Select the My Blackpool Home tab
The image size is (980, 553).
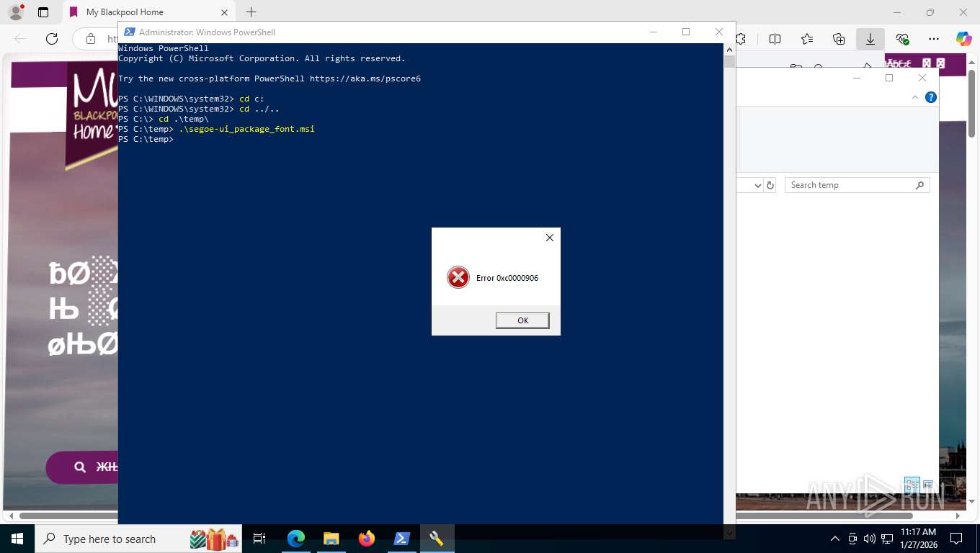click(149, 12)
